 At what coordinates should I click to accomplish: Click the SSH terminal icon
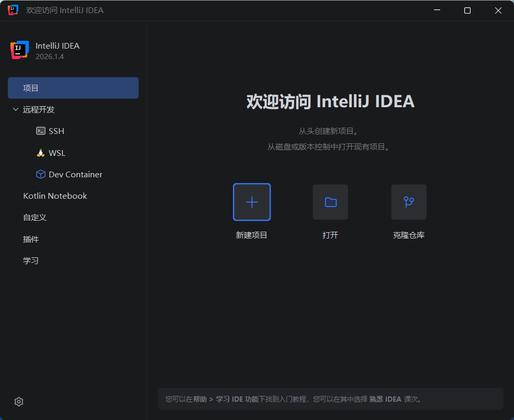[41, 131]
